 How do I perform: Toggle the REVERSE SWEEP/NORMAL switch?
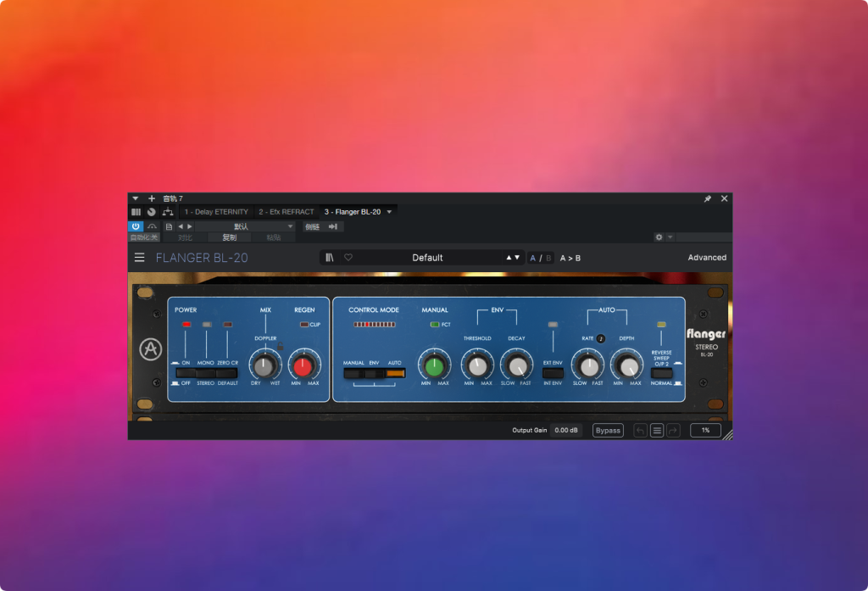(661, 373)
